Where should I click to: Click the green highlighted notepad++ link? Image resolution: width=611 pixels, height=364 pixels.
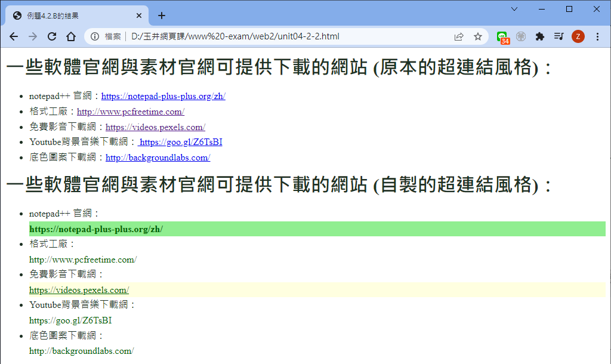pos(96,229)
